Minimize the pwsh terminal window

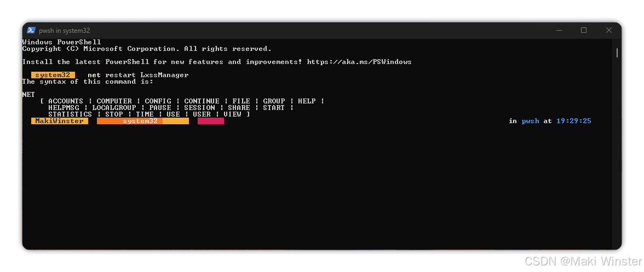point(559,30)
